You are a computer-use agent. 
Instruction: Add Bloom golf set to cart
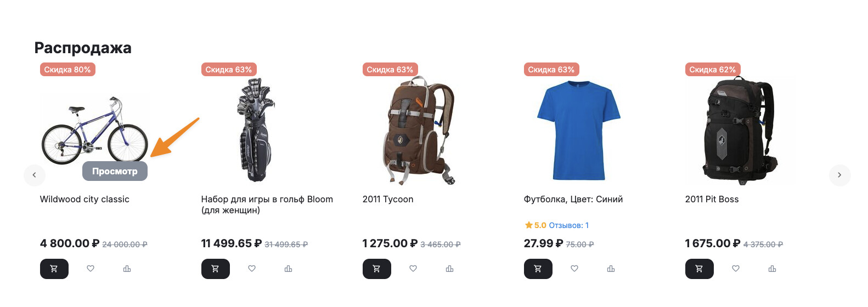click(x=215, y=269)
